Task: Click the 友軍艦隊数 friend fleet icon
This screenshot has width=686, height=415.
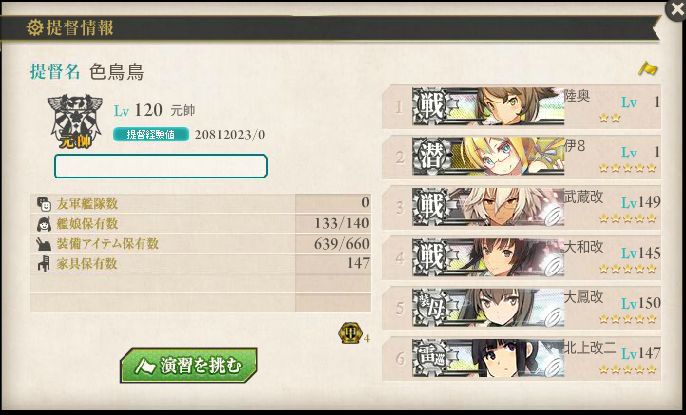Action: coord(43,204)
